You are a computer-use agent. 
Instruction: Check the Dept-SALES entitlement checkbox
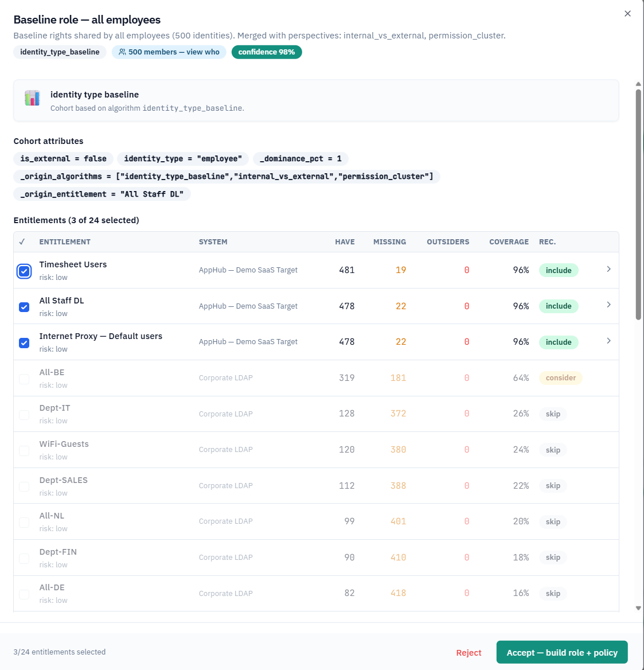(24, 486)
